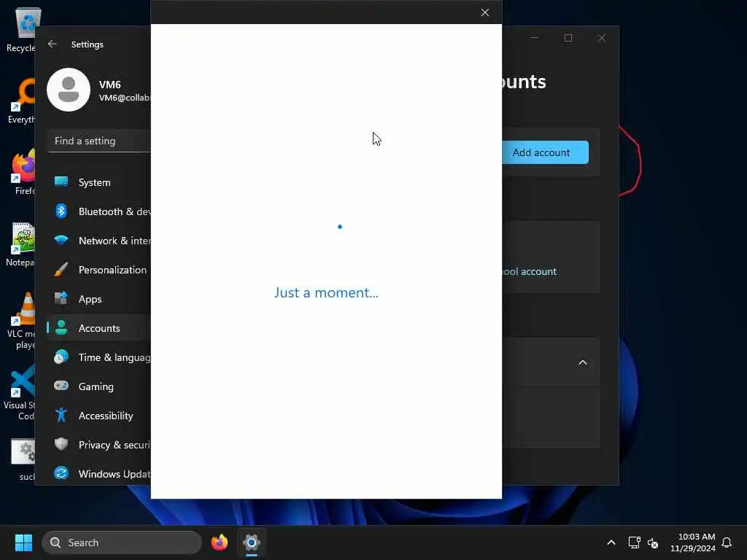747x560 pixels.
Task: Click the Accounts person icon
Action: 61,327
